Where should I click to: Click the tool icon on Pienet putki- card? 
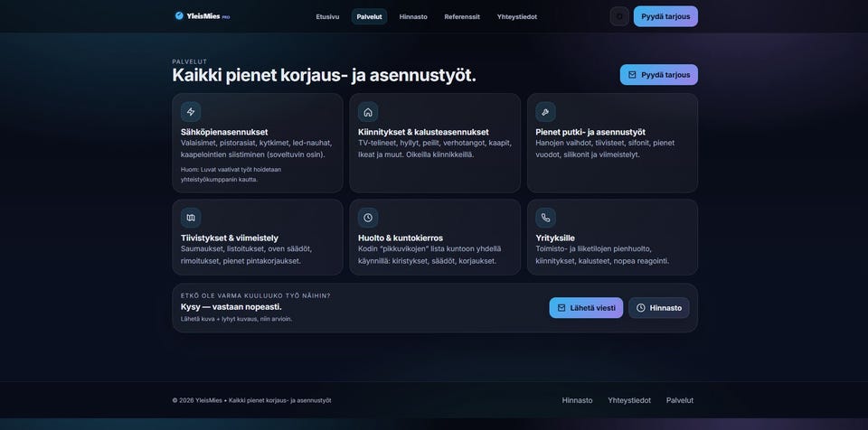[x=545, y=112]
